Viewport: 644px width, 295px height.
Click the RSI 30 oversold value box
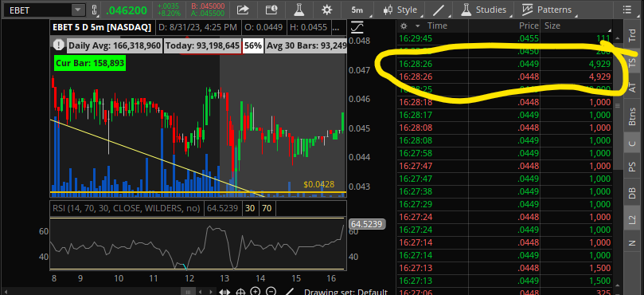coord(250,208)
